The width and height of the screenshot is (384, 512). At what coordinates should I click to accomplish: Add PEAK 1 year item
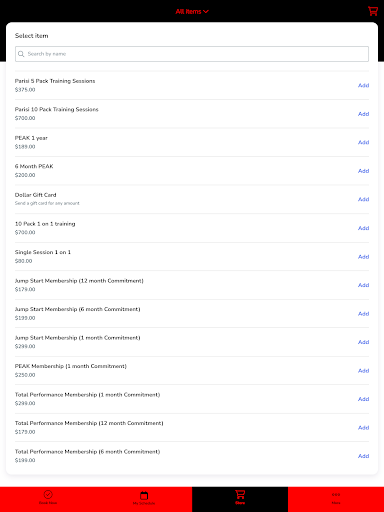363,142
